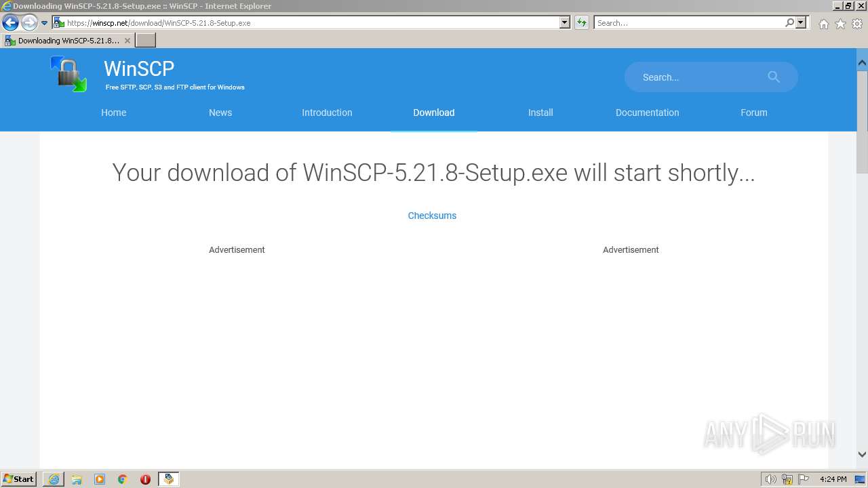Viewport: 868px width, 488px height.
Task: Click the Show desktop tray button
Action: (x=860, y=479)
